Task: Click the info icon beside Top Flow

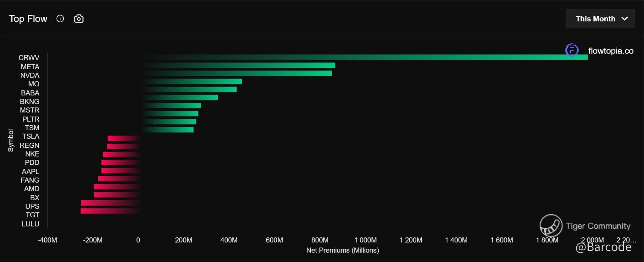Action: click(60, 19)
